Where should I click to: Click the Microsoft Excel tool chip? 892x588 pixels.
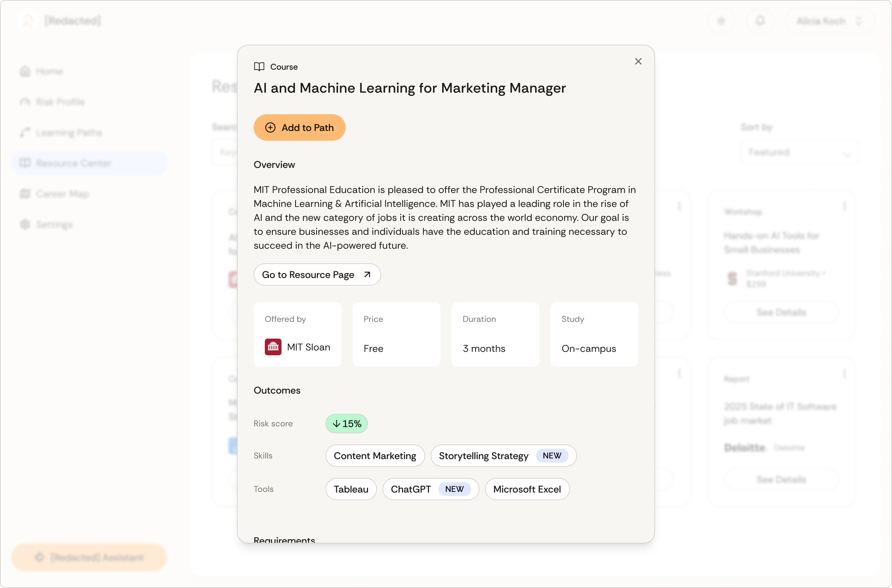(526, 489)
